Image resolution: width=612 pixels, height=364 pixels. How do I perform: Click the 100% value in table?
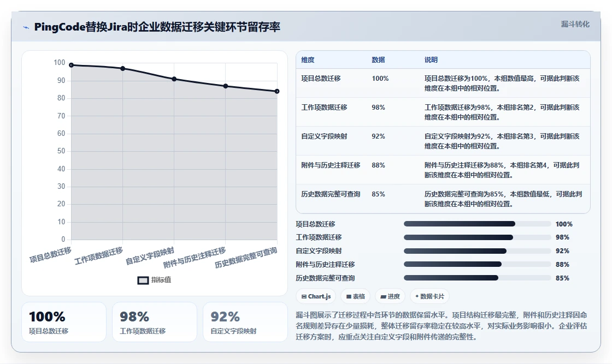(x=380, y=79)
